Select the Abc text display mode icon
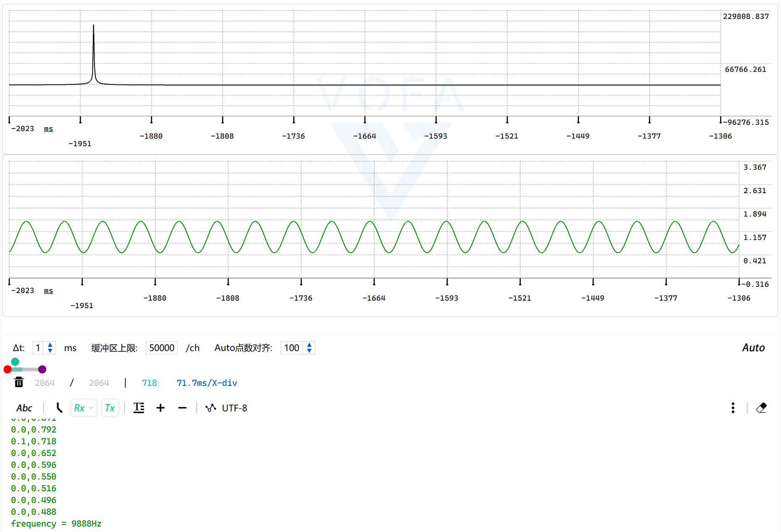781x532 pixels. click(x=24, y=408)
